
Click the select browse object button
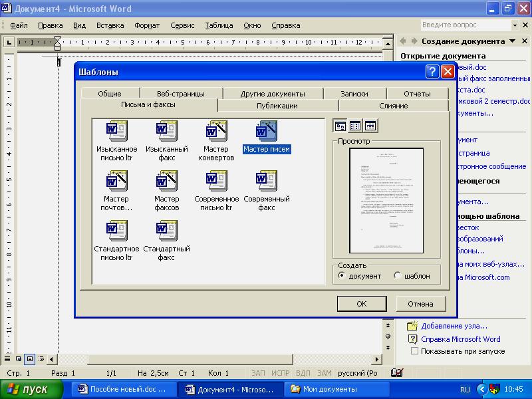point(388,336)
